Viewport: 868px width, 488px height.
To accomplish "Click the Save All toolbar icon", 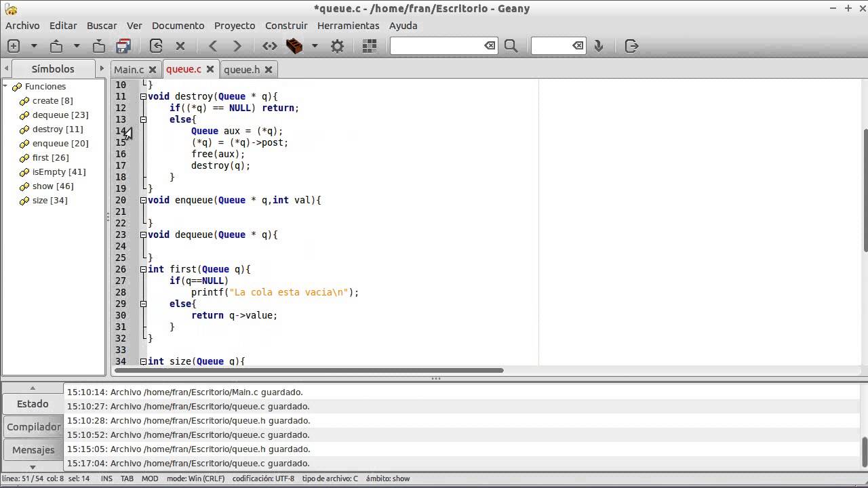I will [x=123, y=46].
